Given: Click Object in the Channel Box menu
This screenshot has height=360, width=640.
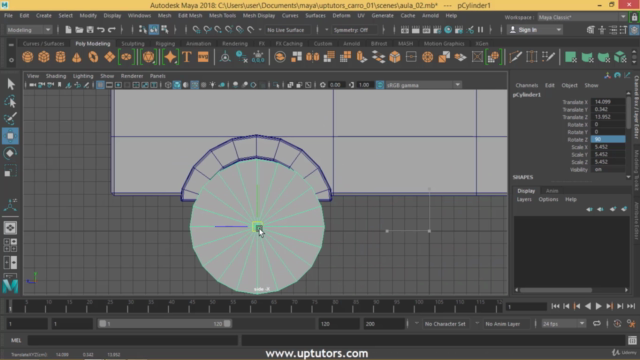Looking at the screenshot, I should [569, 85].
